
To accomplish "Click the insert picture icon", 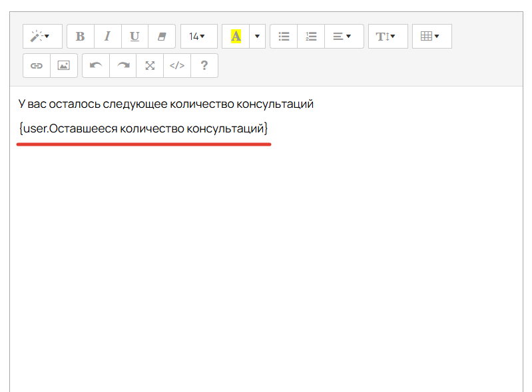I will (64, 66).
